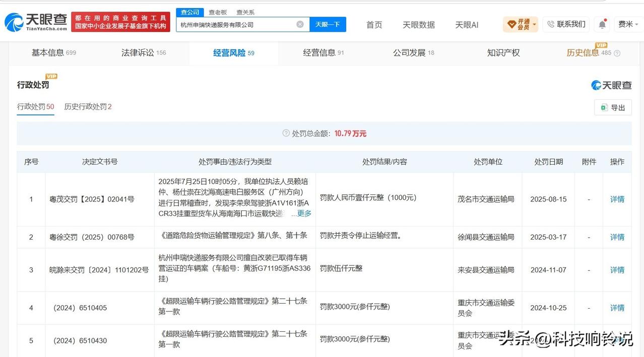
Task: Open 详情 for 6510405 row
Action: [x=617, y=308]
